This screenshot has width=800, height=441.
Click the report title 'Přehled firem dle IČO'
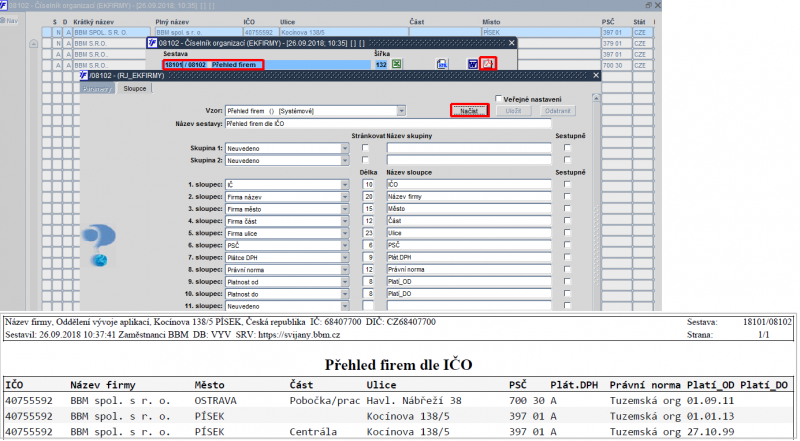398,364
